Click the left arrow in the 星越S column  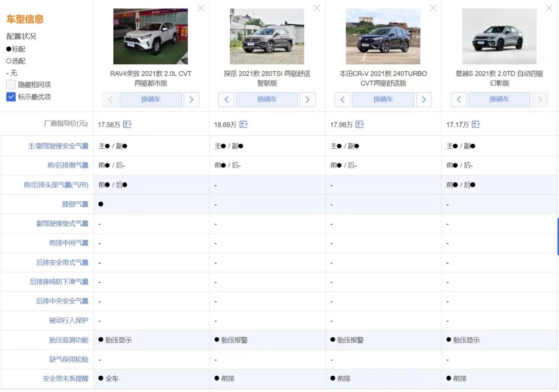click(x=459, y=100)
